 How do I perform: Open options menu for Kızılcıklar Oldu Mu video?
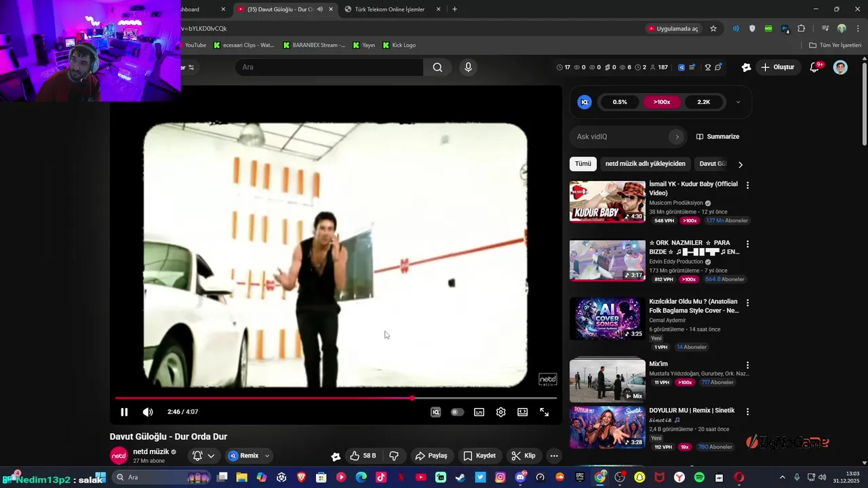pos(748,302)
